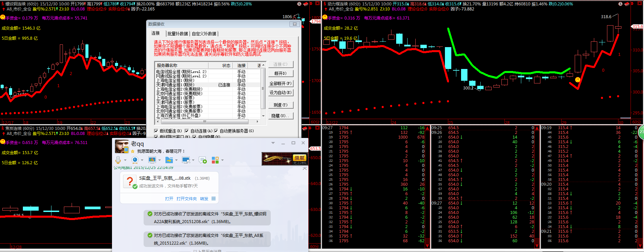
Task: Select the 天津网通全推1(期货) server row
Action: 175,85
